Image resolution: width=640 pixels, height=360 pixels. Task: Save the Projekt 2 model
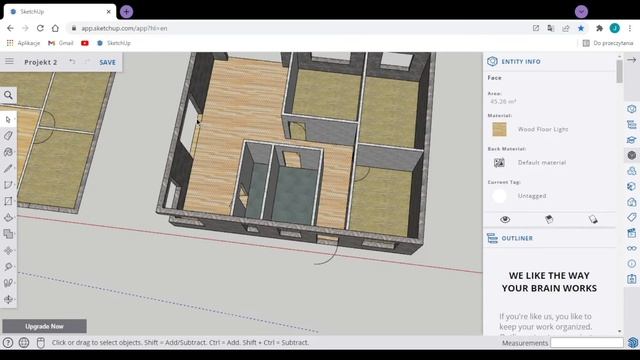coord(107,62)
